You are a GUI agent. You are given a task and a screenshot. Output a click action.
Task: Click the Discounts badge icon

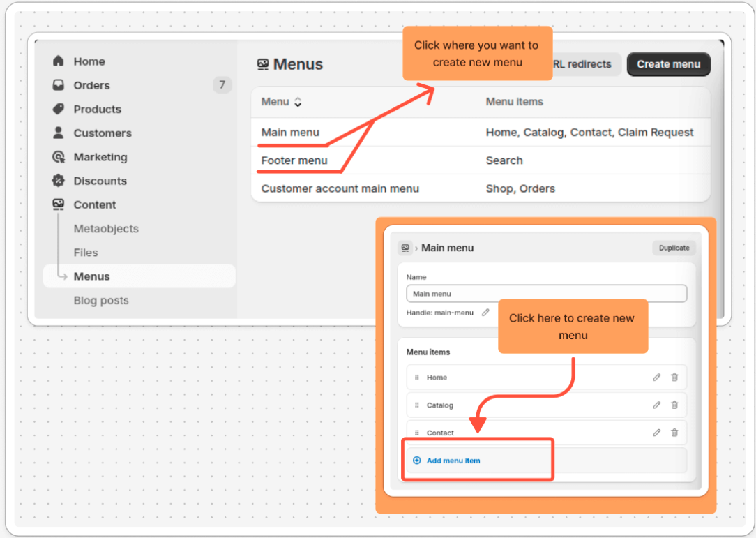pyautogui.click(x=59, y=181)
